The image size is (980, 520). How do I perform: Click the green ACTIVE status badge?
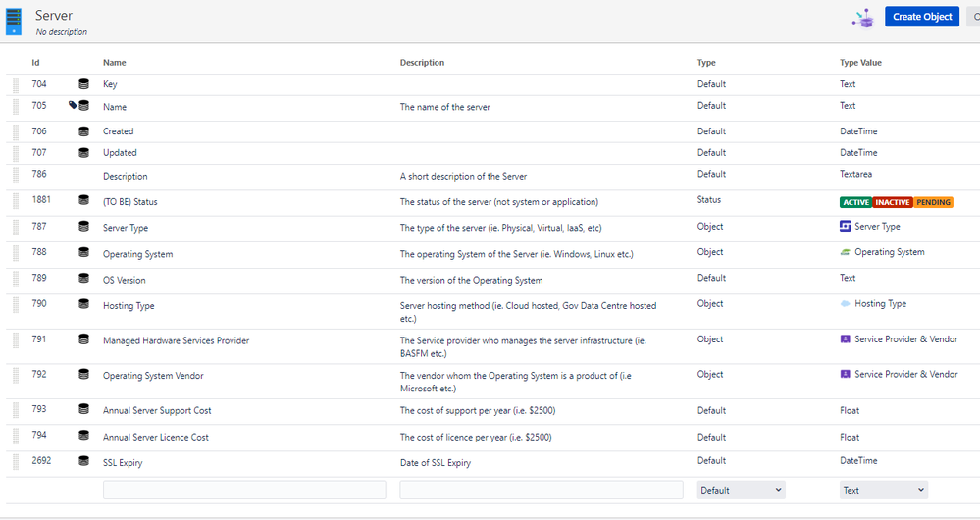[855, 202]
